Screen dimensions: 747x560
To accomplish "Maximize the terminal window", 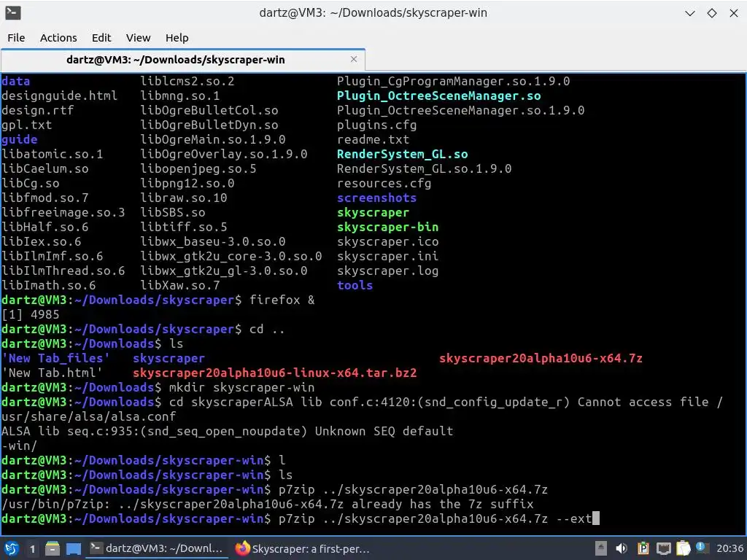I will pos(712,13).
